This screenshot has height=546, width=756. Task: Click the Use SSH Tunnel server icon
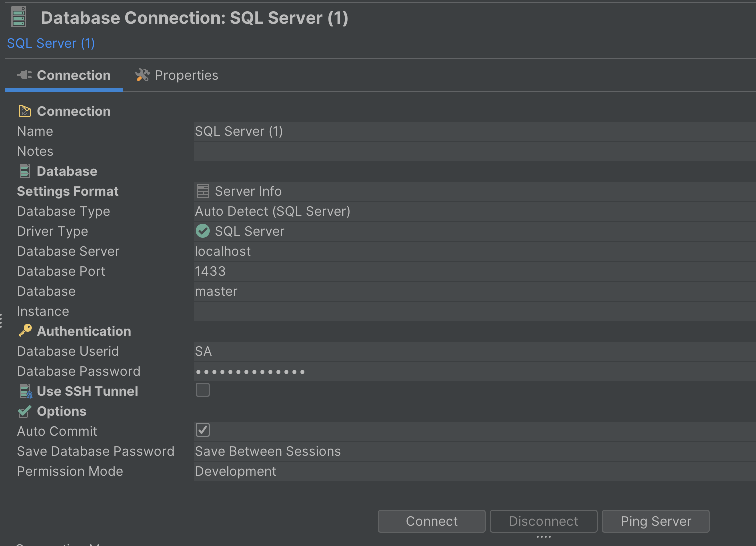(x=25, y=390)
